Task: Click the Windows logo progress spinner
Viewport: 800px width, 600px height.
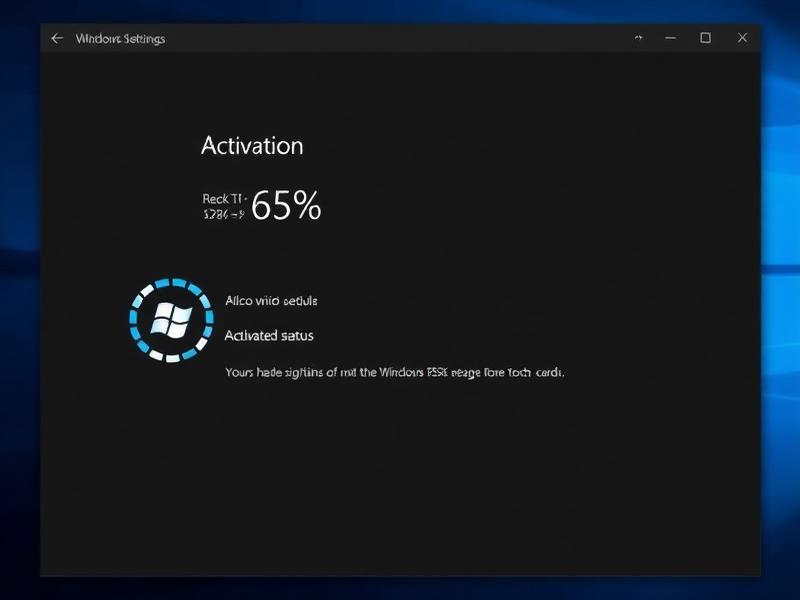Action: click(x=171, y=320)
